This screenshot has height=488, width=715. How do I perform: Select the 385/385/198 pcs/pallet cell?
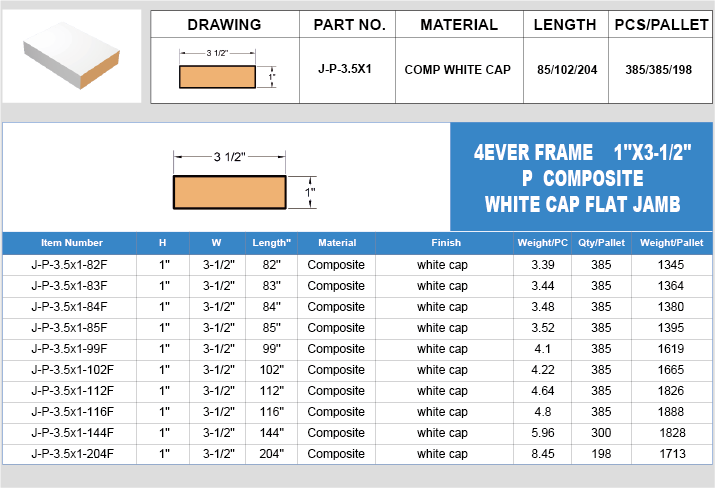pyautogui.click(x=658, y=70)
